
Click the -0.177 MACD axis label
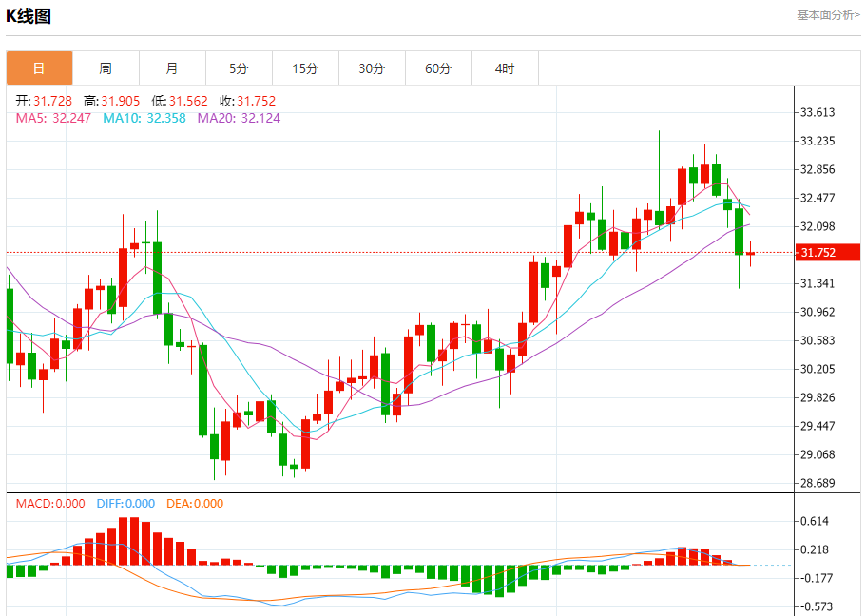817,578
